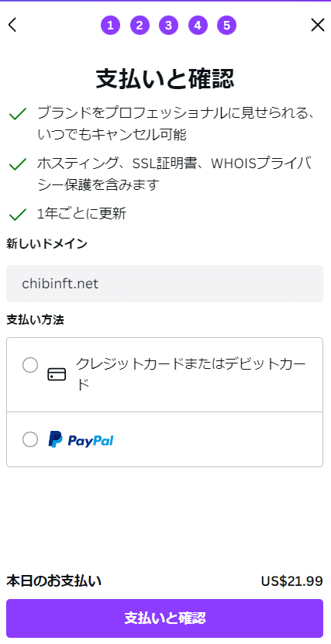Click the purple 支払いと確認 button

coord(164,618)
